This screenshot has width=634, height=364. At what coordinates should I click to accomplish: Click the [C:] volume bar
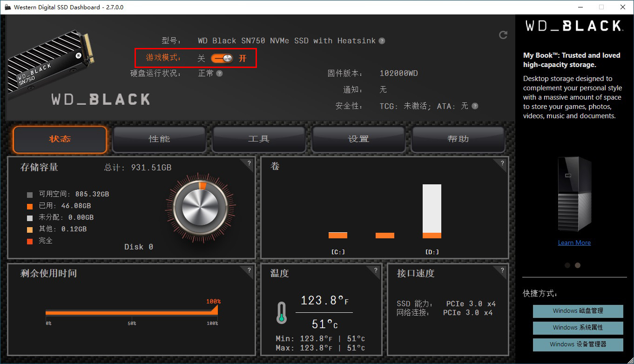pyautogui.click(x=338, y=235)
